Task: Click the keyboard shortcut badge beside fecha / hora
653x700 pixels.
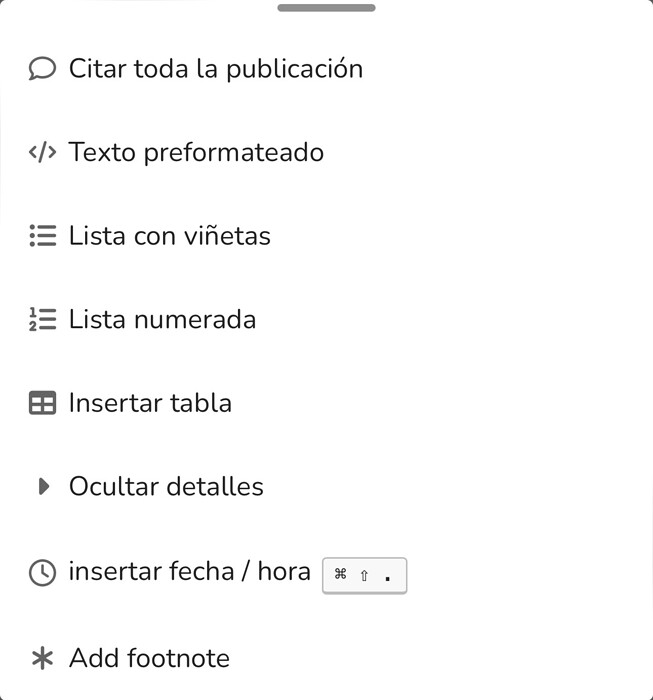Action: [364, 575]
